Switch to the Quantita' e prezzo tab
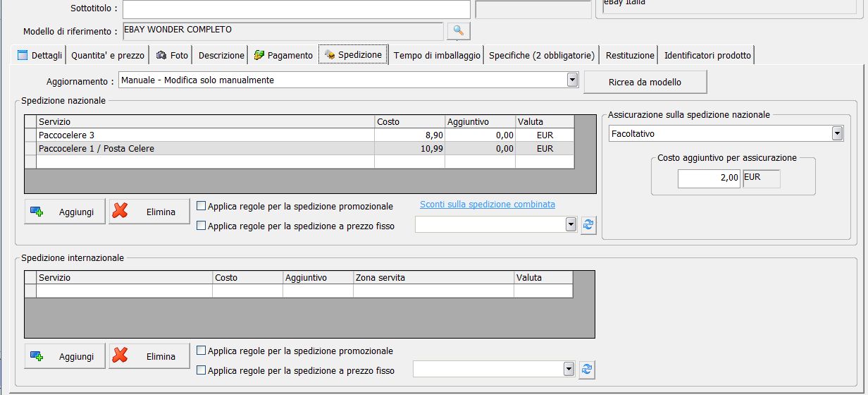 pos(108,55)
